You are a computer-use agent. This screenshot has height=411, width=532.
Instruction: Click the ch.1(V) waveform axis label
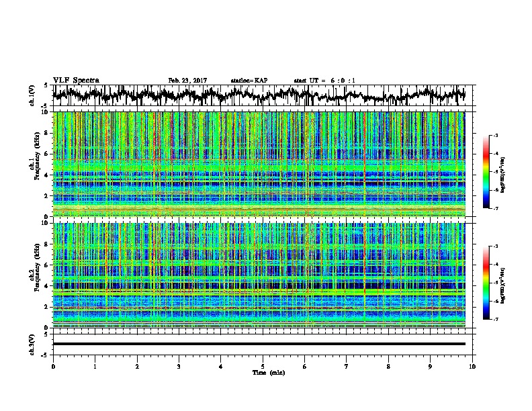pyautogui.click(x=32, y=95)
